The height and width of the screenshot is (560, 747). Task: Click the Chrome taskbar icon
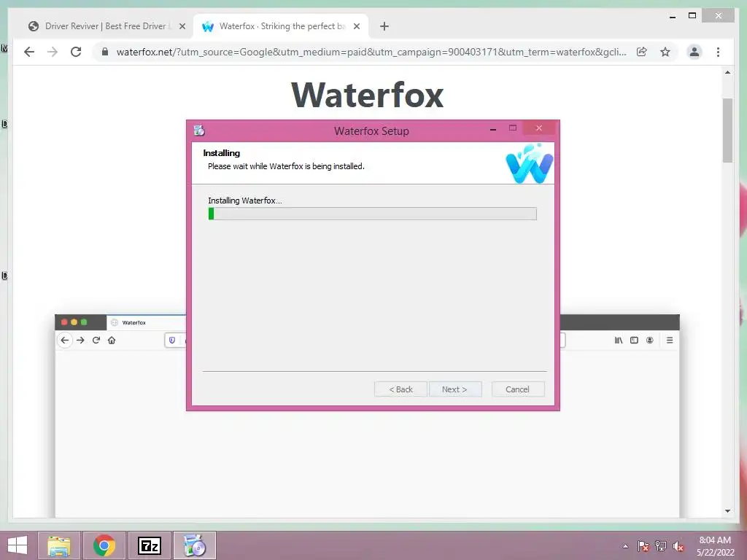104,545
